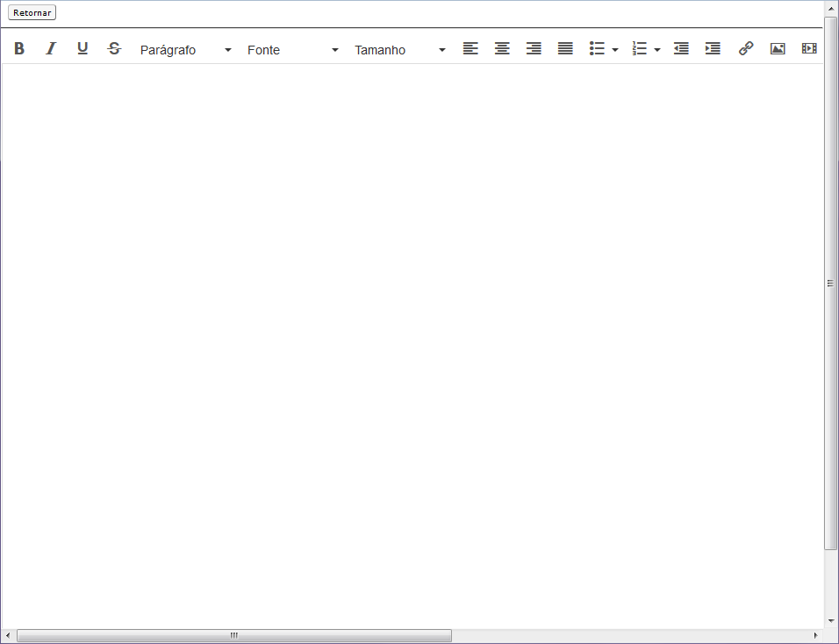Insert a hyperlink
Screen dimensions: 839x644
coord(746,49)
